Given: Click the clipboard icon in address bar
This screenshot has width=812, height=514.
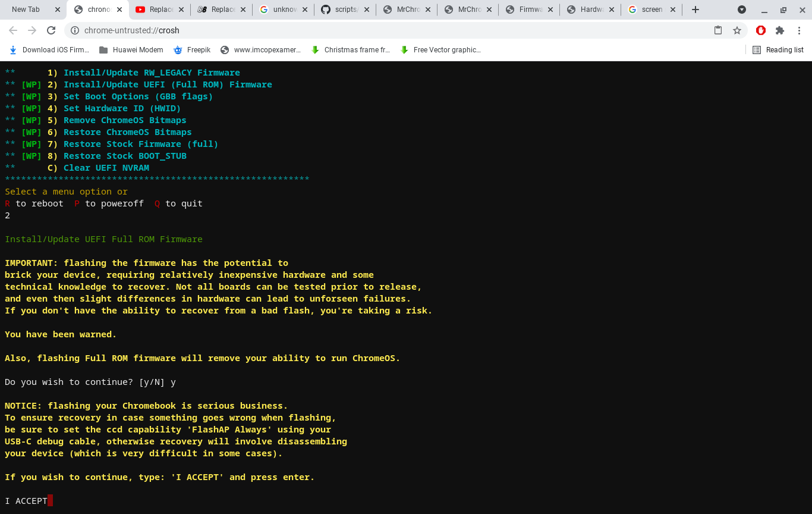Looking at the screenshot, I should 718,30.
